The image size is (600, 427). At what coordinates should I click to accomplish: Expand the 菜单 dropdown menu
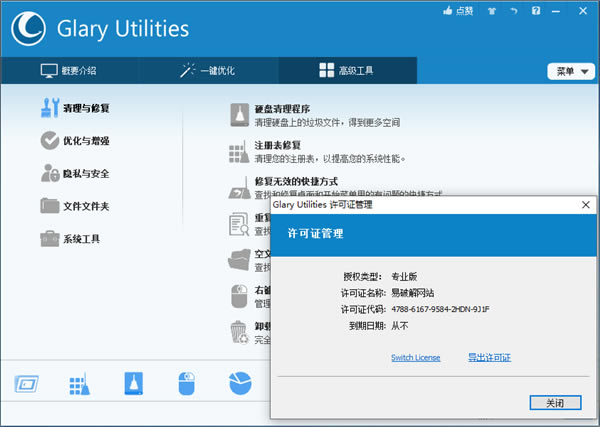[x=568, y=71]
